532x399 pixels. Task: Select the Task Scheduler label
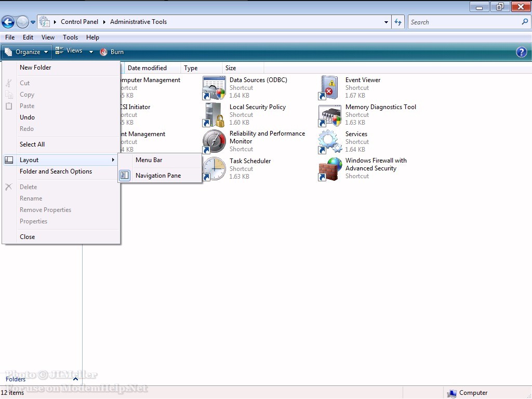click(250, 161)
